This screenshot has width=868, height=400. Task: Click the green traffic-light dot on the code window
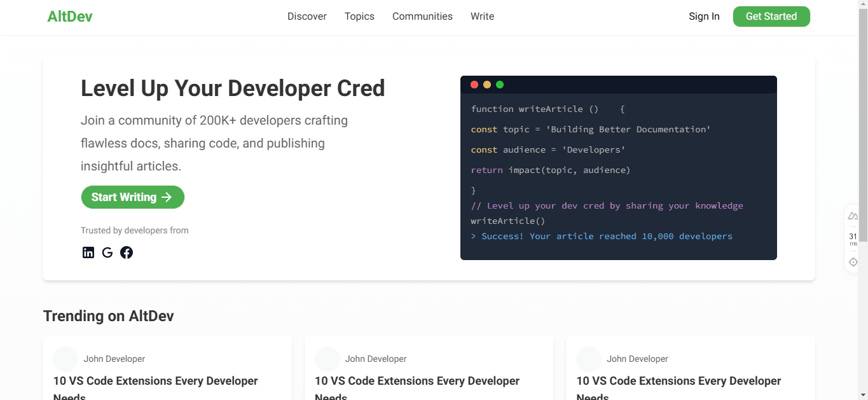tap(500, 85)
